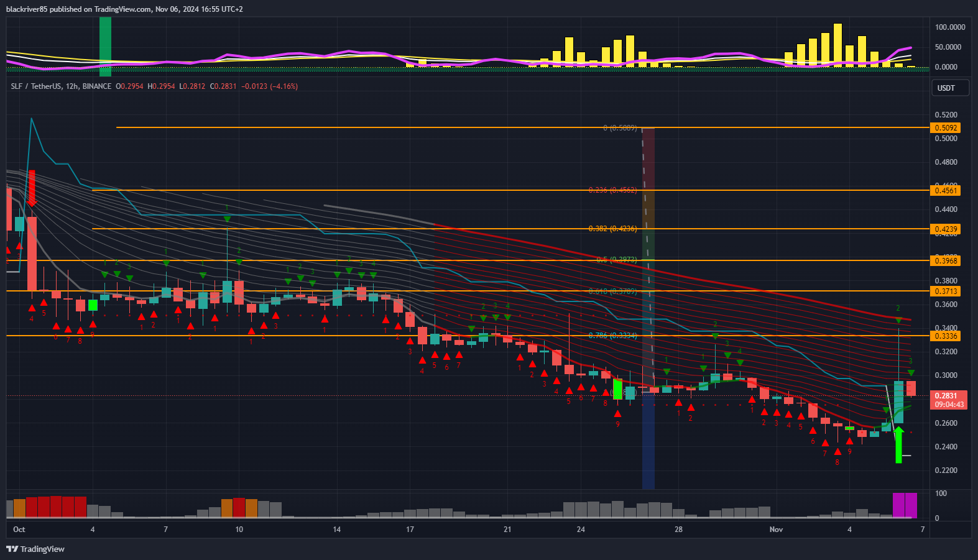Click the TradingView logo at the bottom left
The width and height of the screenshot is (978, 560).
coord(35,549)
